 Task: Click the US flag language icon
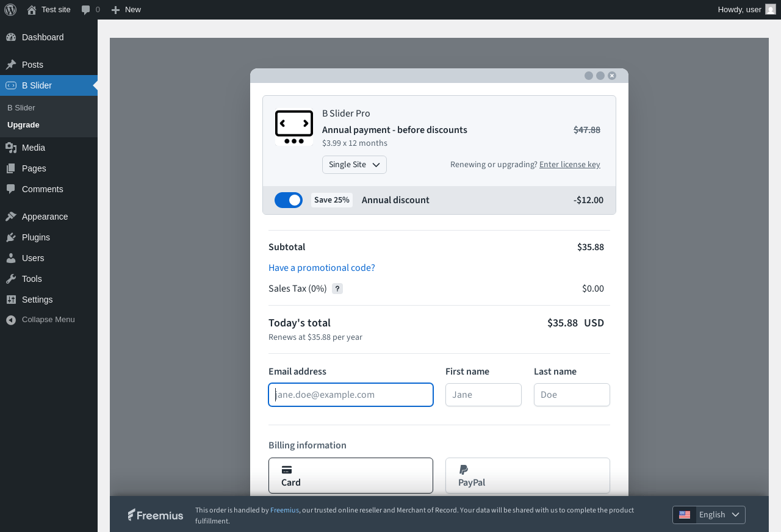click(685, 515)
